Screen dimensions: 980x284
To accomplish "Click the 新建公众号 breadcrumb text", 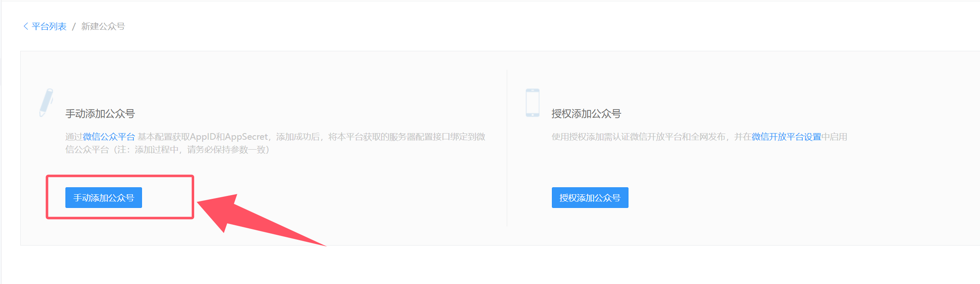I will (x=103, y=26).
